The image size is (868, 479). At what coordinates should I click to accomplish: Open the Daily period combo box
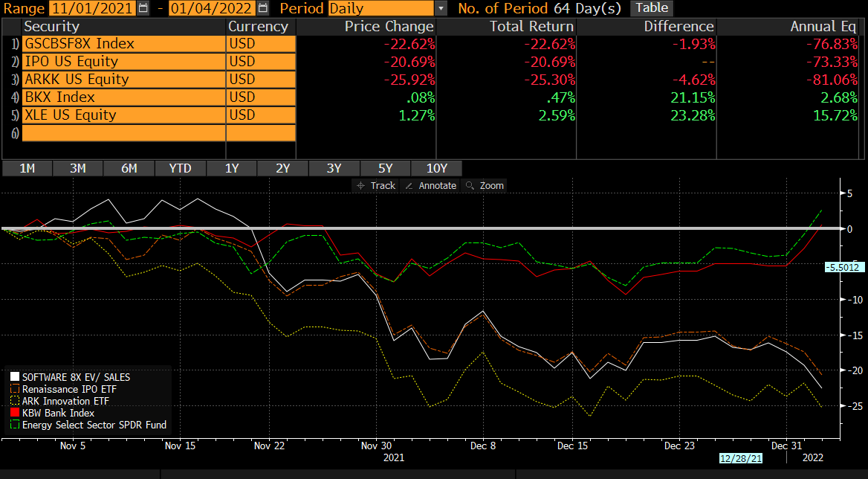[x=380, y=9]
